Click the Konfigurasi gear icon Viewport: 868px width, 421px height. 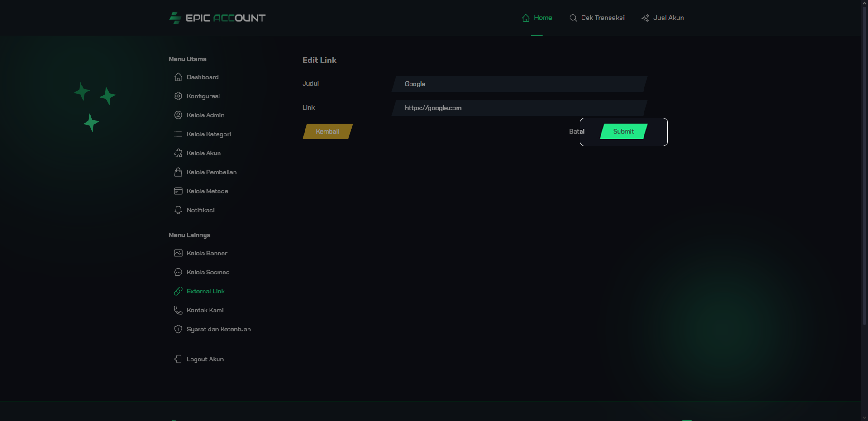[x=178, y=96]
